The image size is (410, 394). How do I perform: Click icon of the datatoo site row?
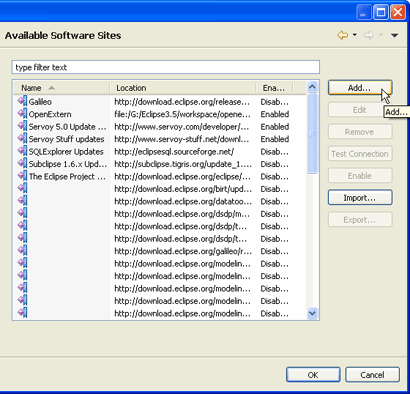(22, 201)
